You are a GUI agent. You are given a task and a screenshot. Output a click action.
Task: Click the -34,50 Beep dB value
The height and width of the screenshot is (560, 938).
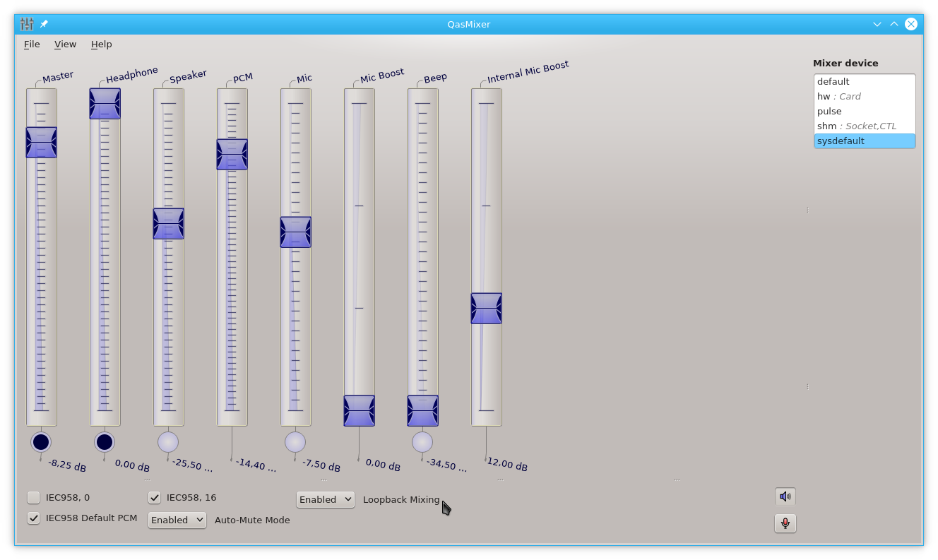point(447,465)
